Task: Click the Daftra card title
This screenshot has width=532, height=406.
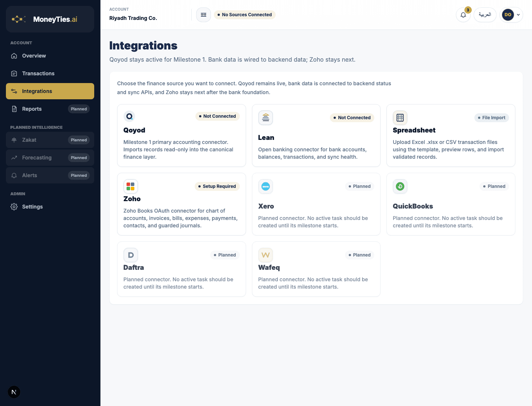Action: [x=133, y=268]
